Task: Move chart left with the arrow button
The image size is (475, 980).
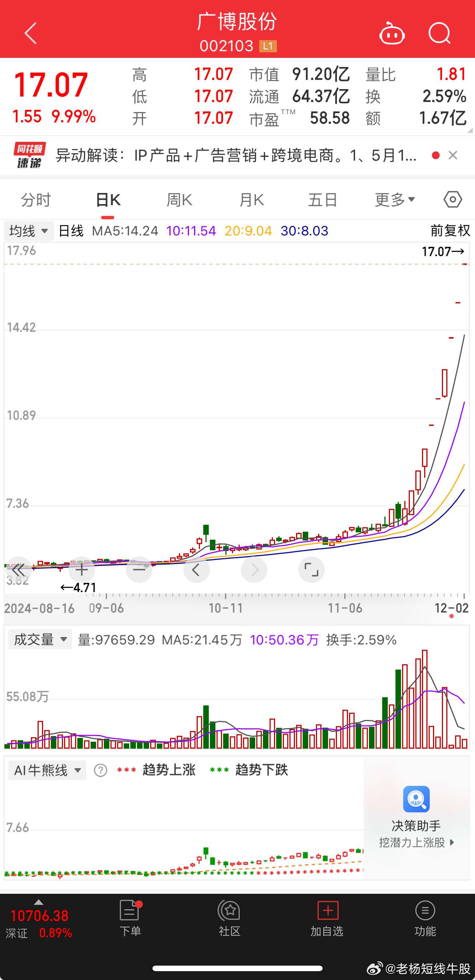Action: [x=196, y=570]
